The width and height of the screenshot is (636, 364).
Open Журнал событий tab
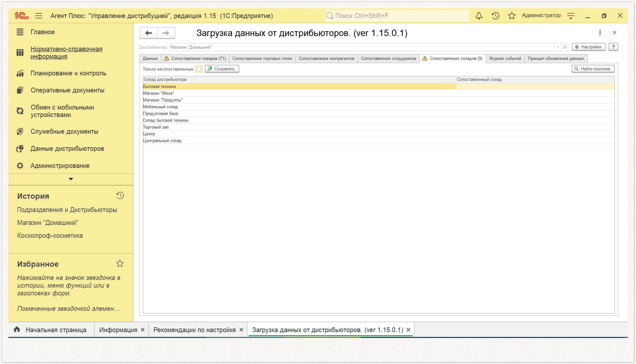click(505, 58)
